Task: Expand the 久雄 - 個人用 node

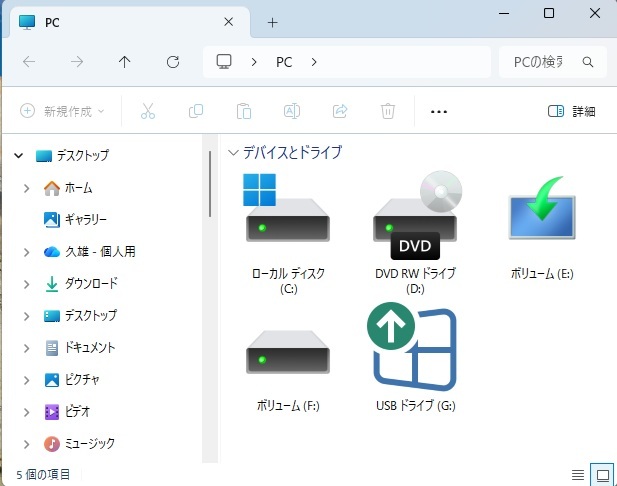Action: [x=26, y=252]
